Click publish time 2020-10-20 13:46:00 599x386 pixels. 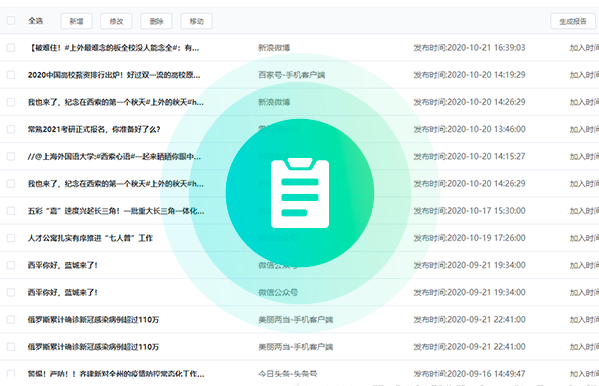tap(469, 129)
